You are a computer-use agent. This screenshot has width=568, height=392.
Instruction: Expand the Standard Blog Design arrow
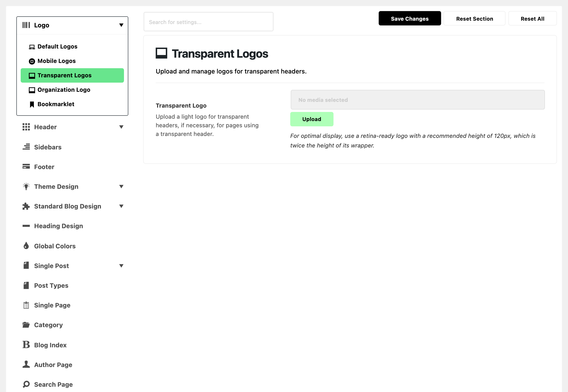coord(121,206)
